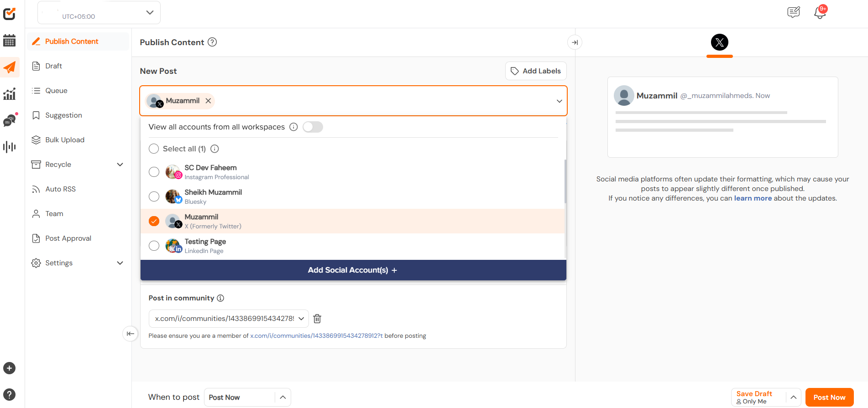Image resolution: width=868 pixels, height=408 pixels.
Task: Open the conversations chat bubbles icon
Action: [x=10, y=120]
